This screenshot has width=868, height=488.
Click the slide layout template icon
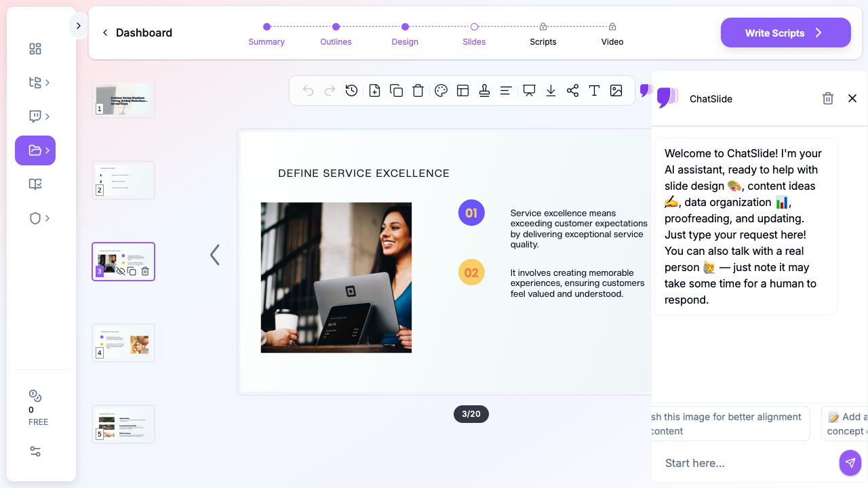point(463,91)
